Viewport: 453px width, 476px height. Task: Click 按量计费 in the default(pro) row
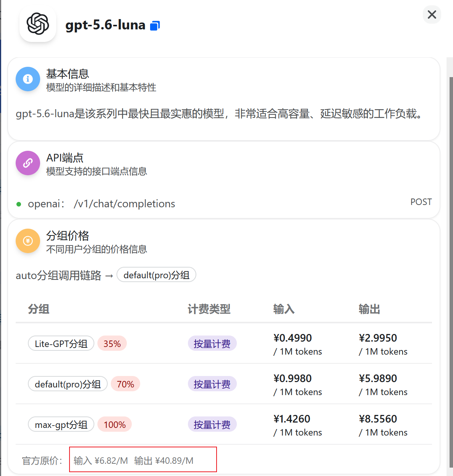tap(212, 384)
